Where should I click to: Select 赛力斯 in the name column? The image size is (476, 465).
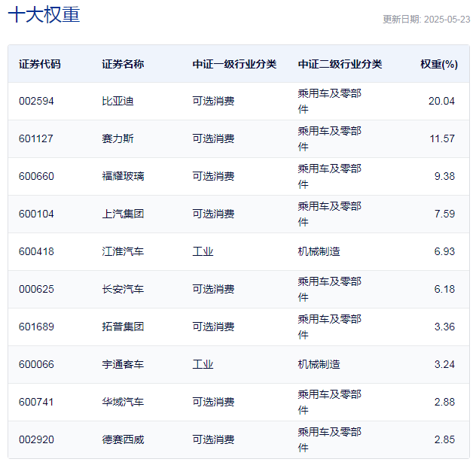point(117,138)
